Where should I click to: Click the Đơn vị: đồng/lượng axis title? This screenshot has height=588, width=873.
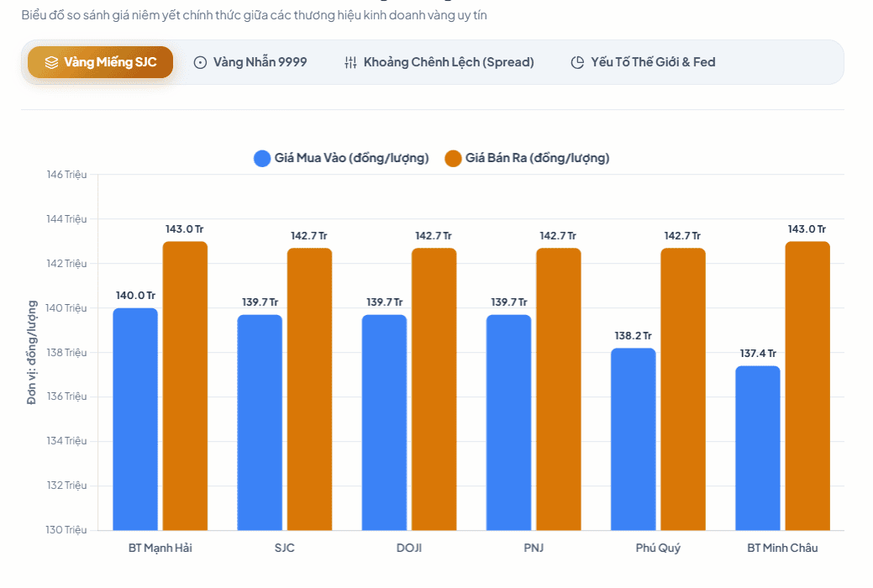32,353
